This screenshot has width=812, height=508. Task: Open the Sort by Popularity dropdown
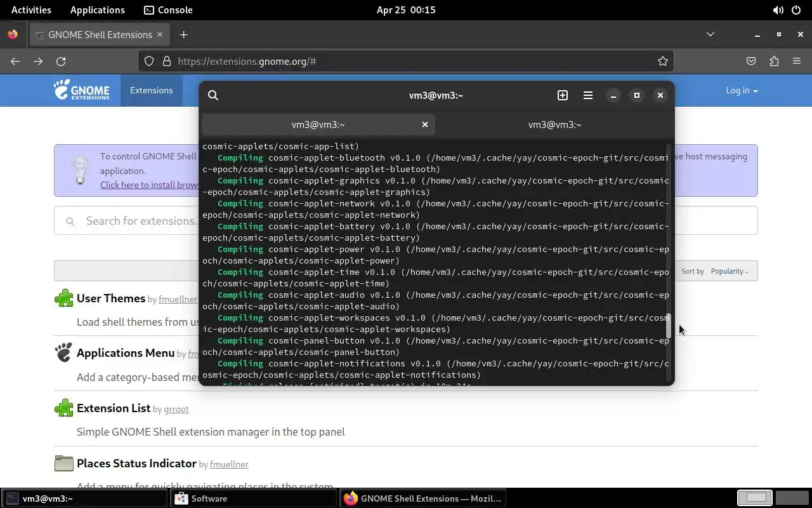[x=729, y=271]
